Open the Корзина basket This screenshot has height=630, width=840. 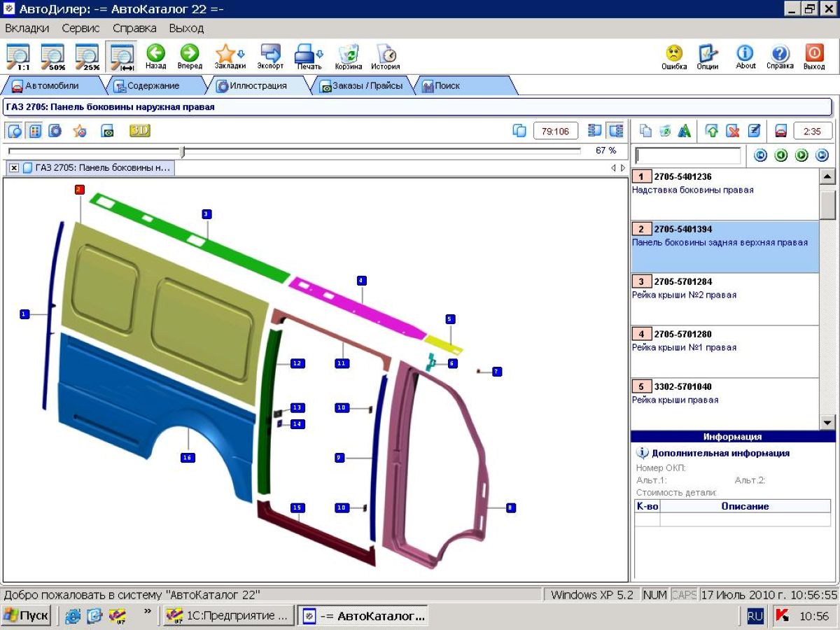[x=348, y=56]
